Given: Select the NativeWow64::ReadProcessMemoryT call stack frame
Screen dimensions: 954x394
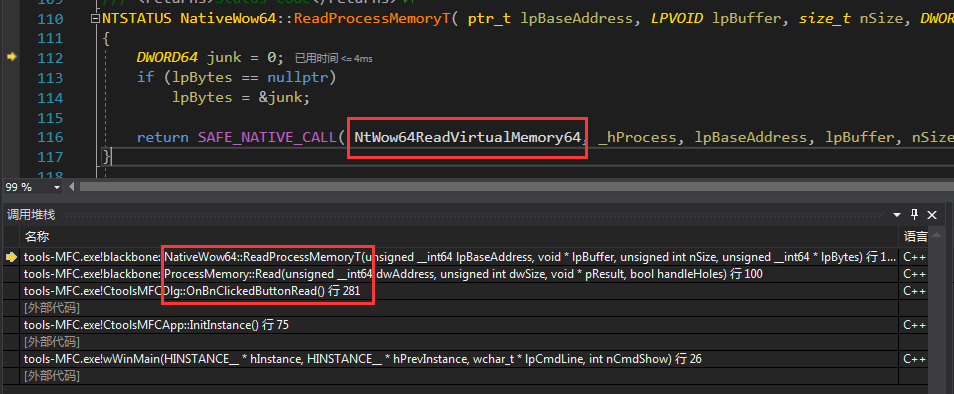Looking at the screenshot, I should tap(459, 257).
